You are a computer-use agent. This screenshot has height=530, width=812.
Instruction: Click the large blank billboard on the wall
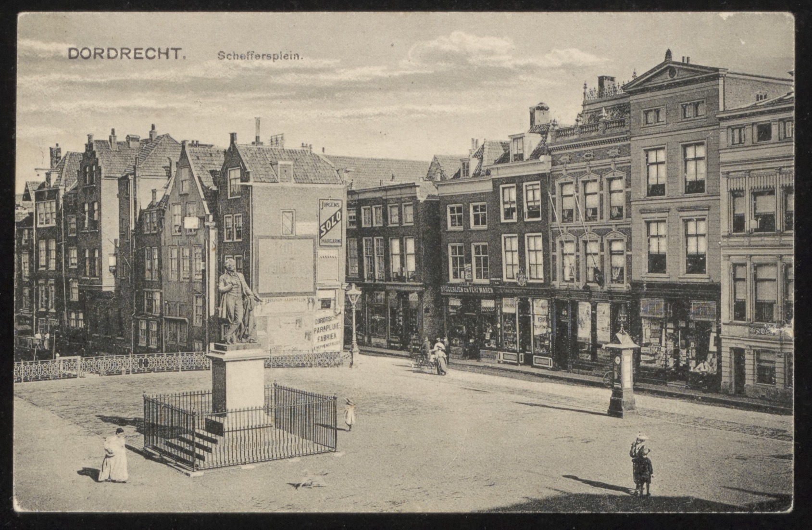[x=286, y=265]
